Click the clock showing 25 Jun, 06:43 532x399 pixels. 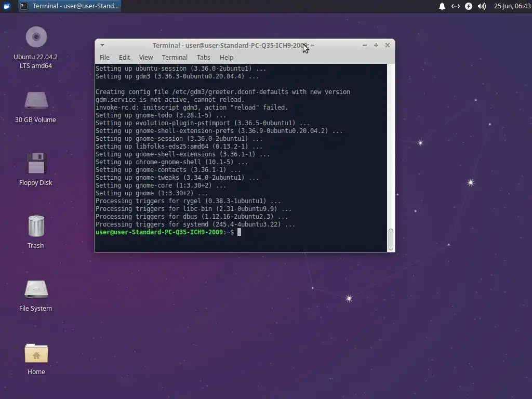512,6
